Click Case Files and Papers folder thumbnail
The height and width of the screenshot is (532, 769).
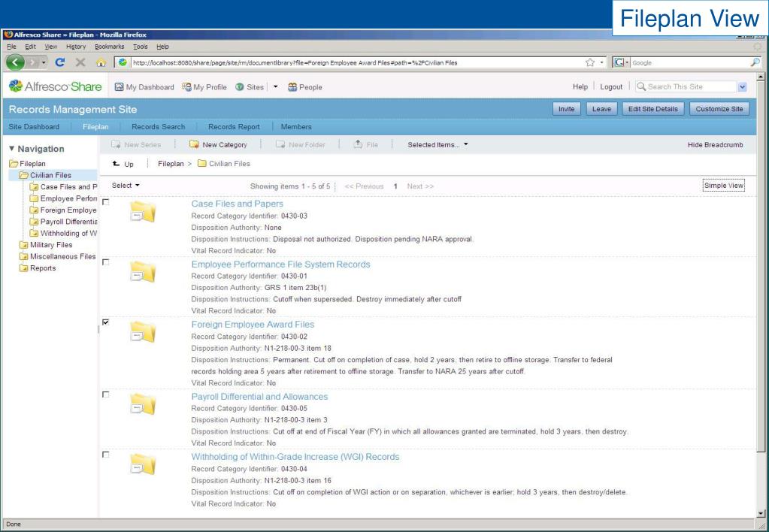143,212
